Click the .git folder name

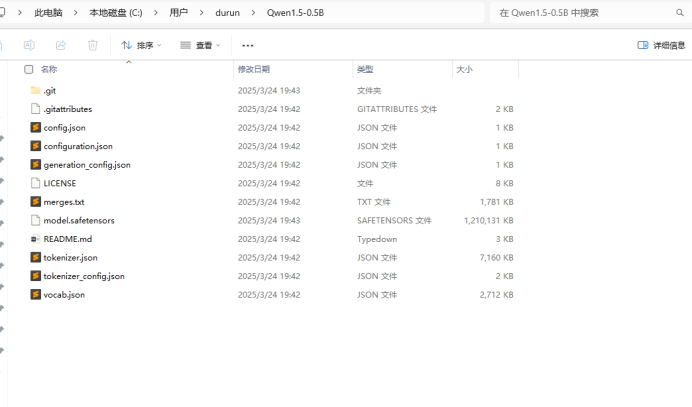pyautogui.click(x=50, y=91)
